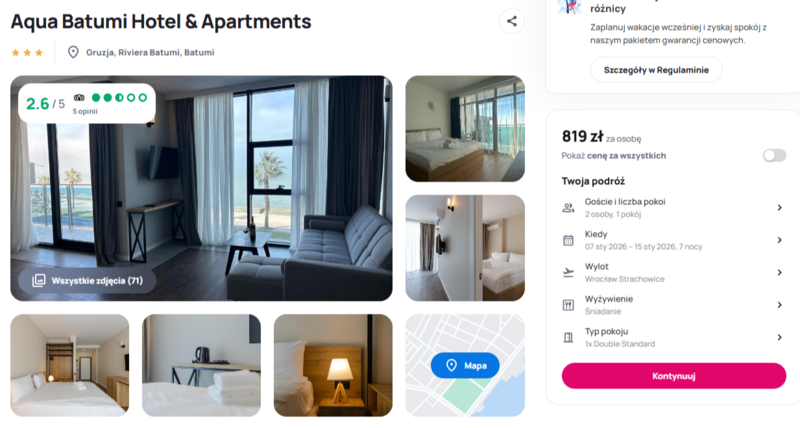
Task: Toggle Pokaż cenę za wszystkich switch
Action: point(774,156)
